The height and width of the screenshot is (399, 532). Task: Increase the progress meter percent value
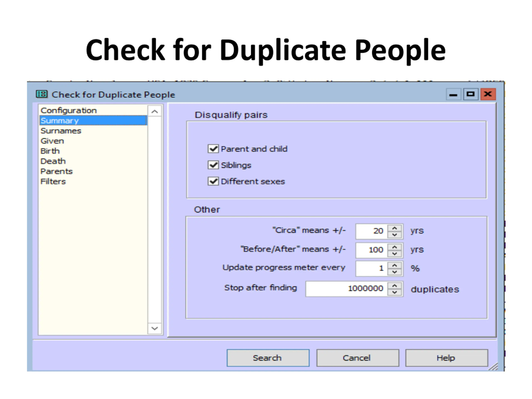click(394, 265)
